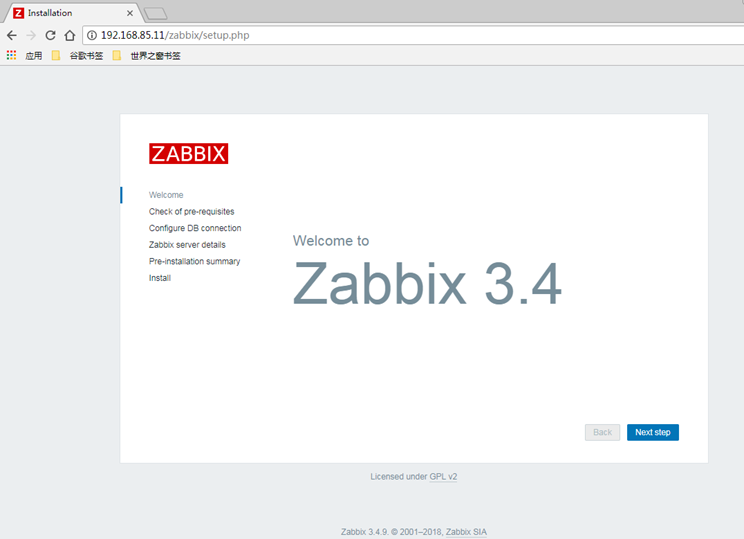Open the 谷歌书签 bookmark folder
744x539 pixels.
click(77, 56)
